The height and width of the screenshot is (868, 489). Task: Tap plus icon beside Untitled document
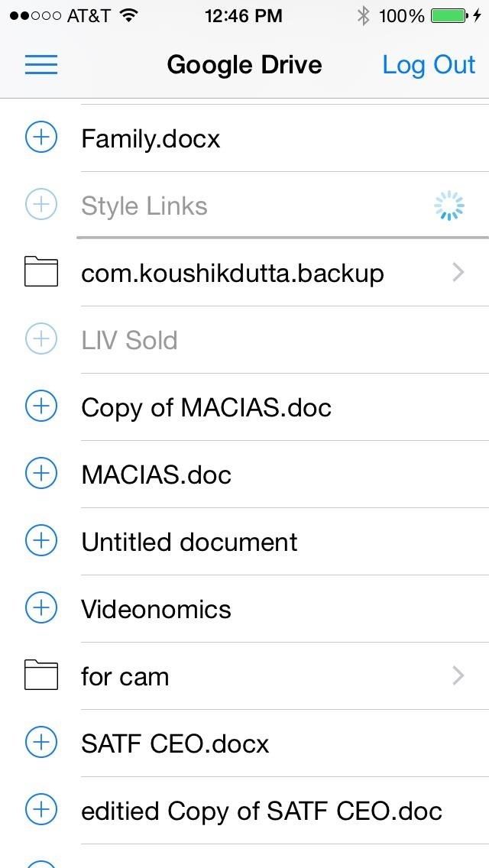[41, 542]
